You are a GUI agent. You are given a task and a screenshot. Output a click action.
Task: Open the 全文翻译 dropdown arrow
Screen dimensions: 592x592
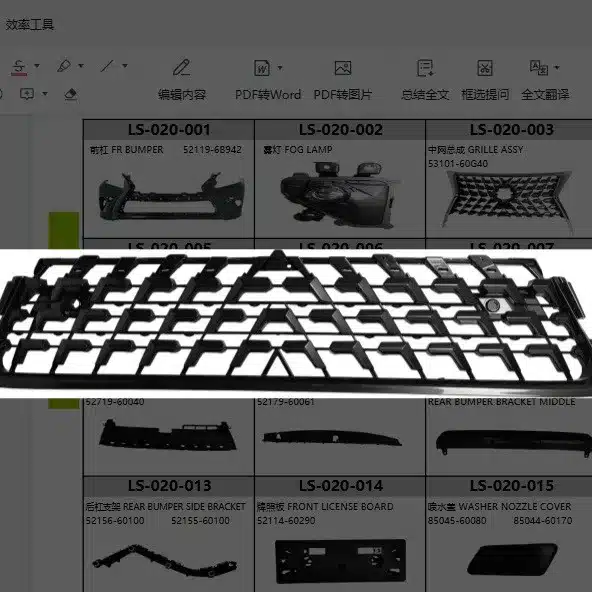[x=557, y=68]
